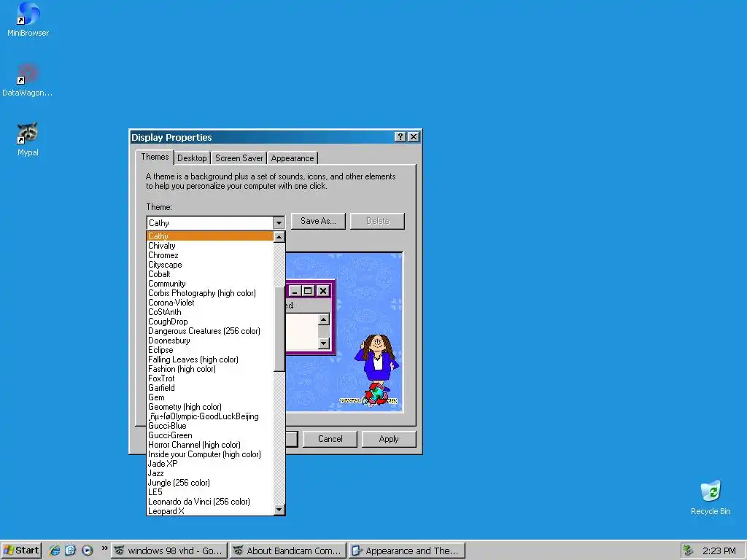Select the Olympic-GoodLuckBeijing theme
Screen dimensions: 747x560
click(x=210, y=416)
